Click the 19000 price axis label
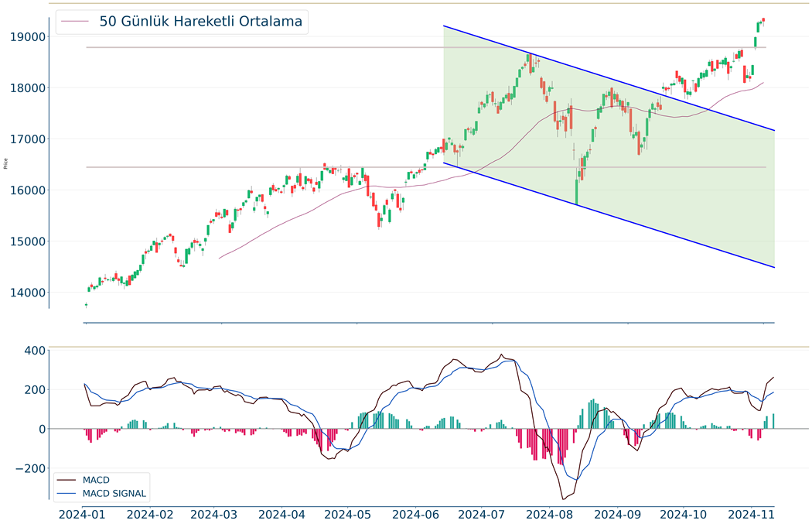The image size is (812, 524). (x=28, y=37)
